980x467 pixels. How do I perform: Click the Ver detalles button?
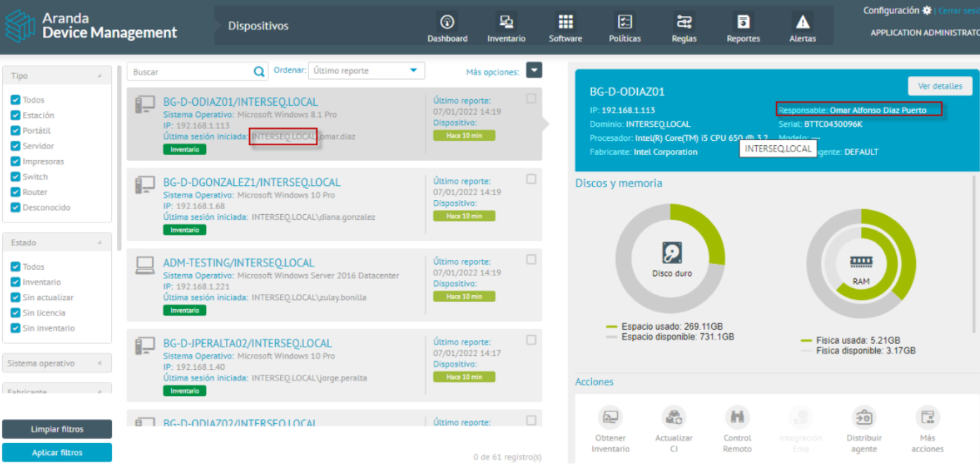940,86
